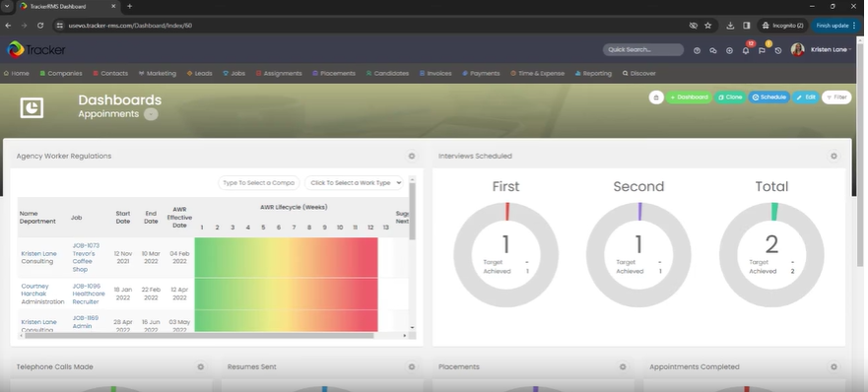Open Kristen Lane link in JOB-1073 row
Image resolution: width=868 pixels, height=392 pixels.
tap(38, 253)
